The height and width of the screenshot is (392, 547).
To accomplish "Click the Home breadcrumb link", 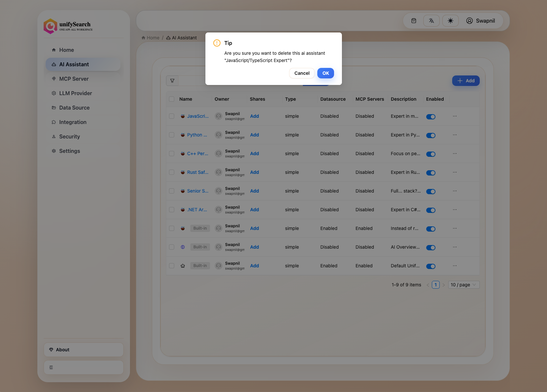I will tap(153, 38).
